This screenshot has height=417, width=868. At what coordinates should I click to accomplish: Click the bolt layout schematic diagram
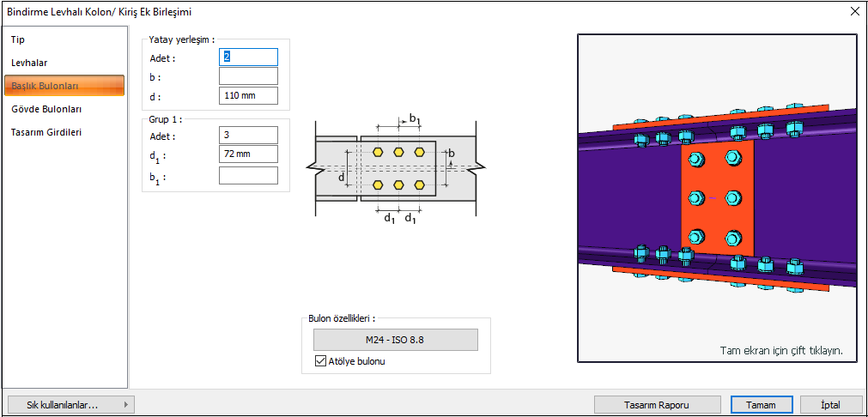(x=397, y=167)
